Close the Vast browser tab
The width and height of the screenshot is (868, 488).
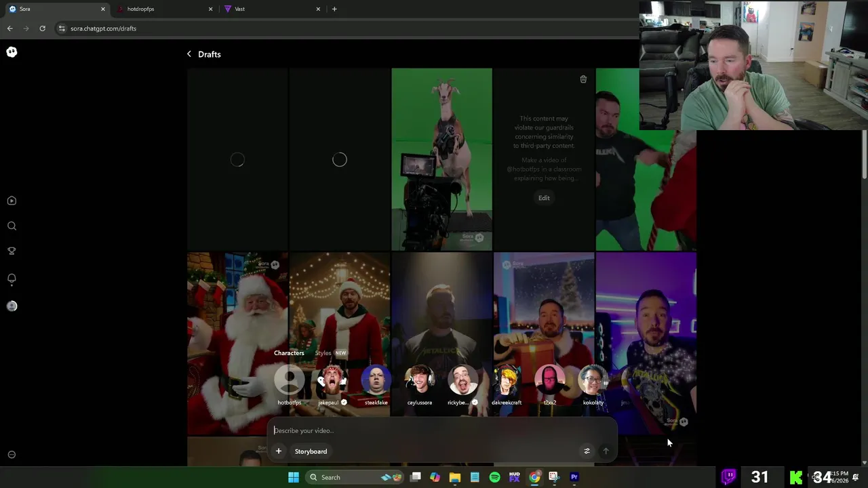point(318,9)
